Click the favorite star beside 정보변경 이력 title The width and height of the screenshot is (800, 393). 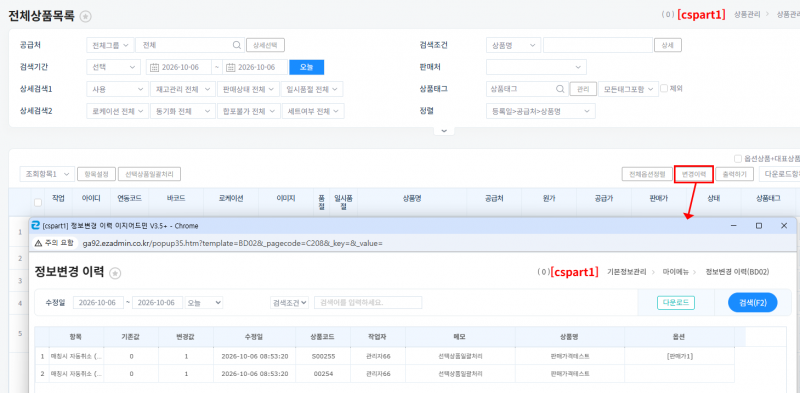click(116, 274)
